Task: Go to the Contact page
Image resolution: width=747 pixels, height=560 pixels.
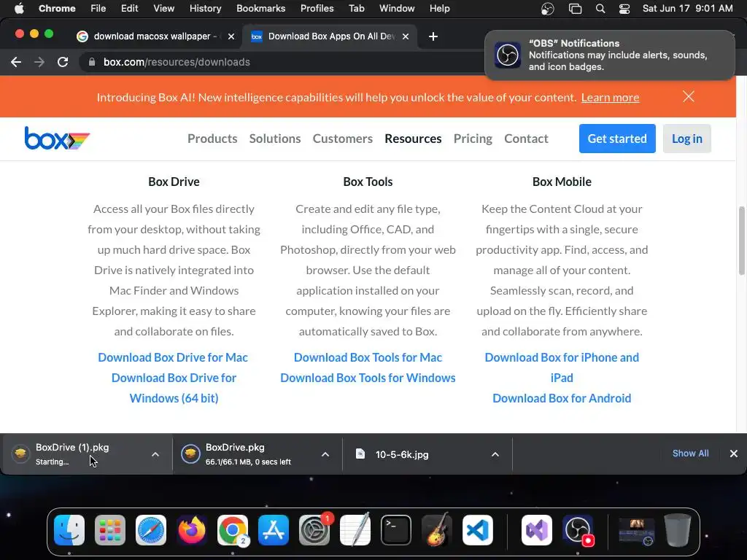Action: [x=526, y=139]
